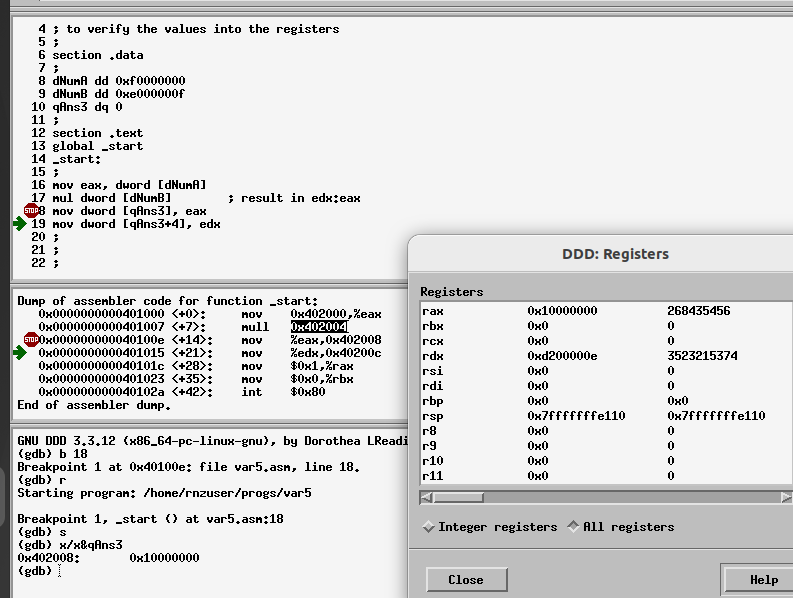The height and width of the screenshot is (598, 793).
Task: Click the rax hex value 0x10000000
Action: pyautogui.click(x=562, y=311)
